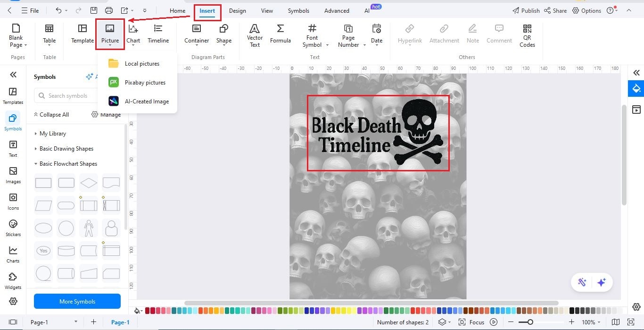
Task: Expand the right panel with double chevron
Action: pyautogui.click(x=636, y=73)
